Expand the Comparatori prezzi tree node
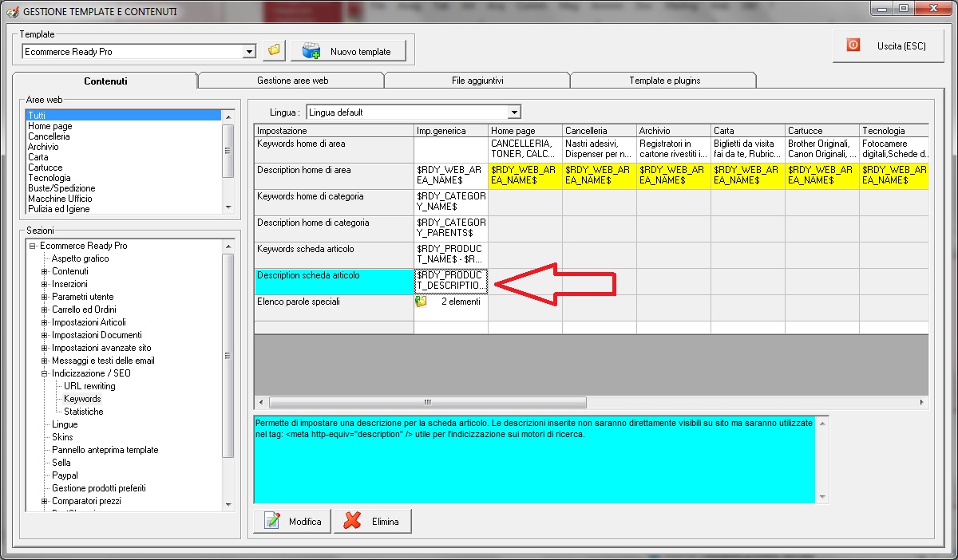The height and width of the screenshot is (560, 958). point(45,501)
